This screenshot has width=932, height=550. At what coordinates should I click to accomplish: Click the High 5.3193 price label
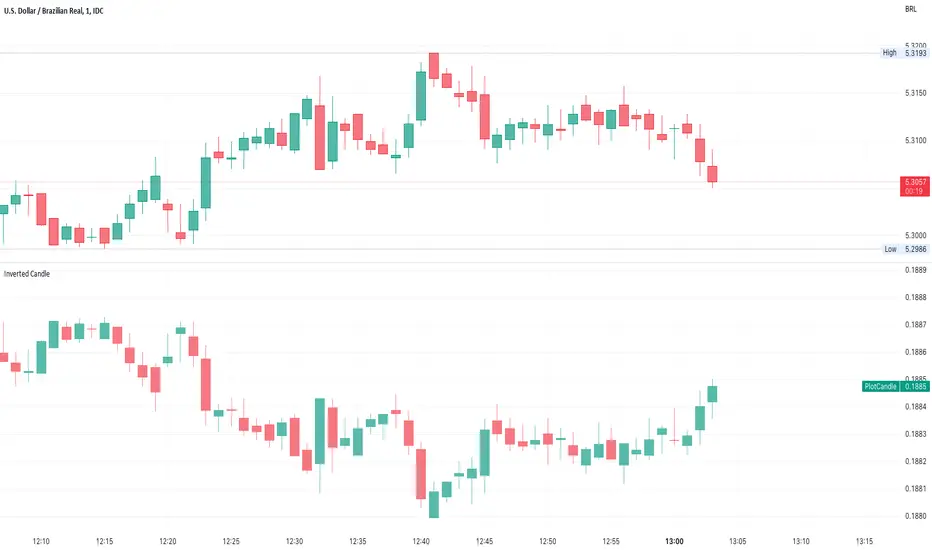[x=901, y=52]
